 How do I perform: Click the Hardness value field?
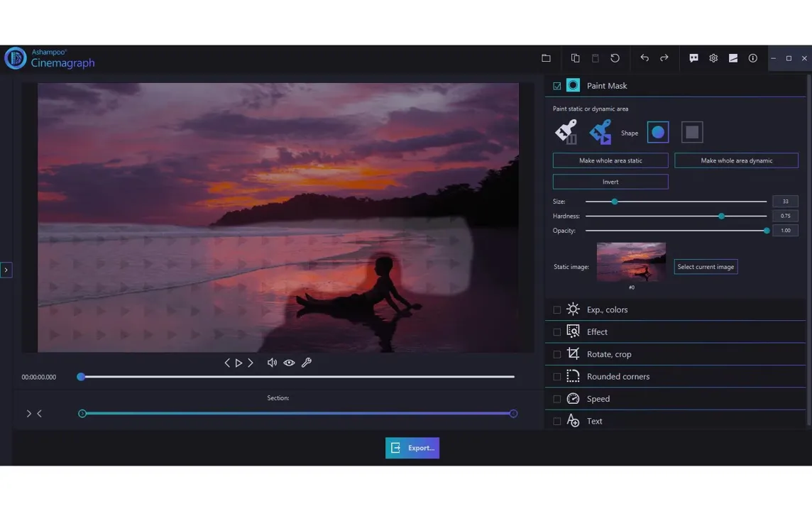(x=785, y=216)
